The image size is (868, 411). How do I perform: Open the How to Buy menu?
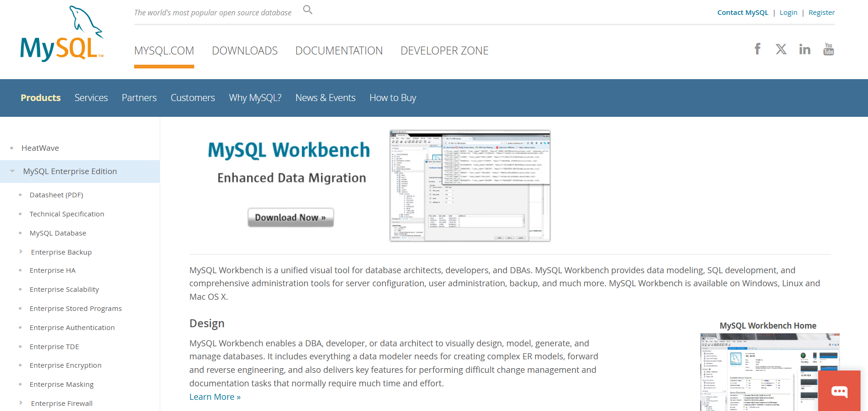coord(393,98)
